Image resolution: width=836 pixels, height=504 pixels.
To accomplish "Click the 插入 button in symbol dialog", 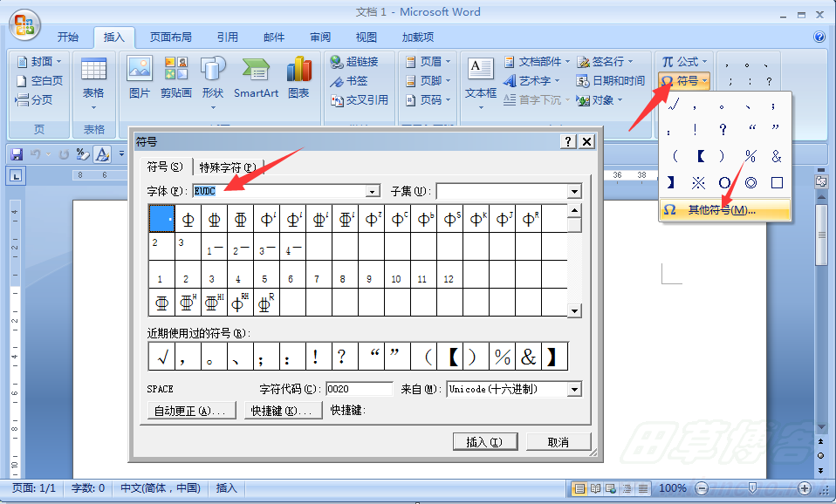I will [x=484, y=442].
